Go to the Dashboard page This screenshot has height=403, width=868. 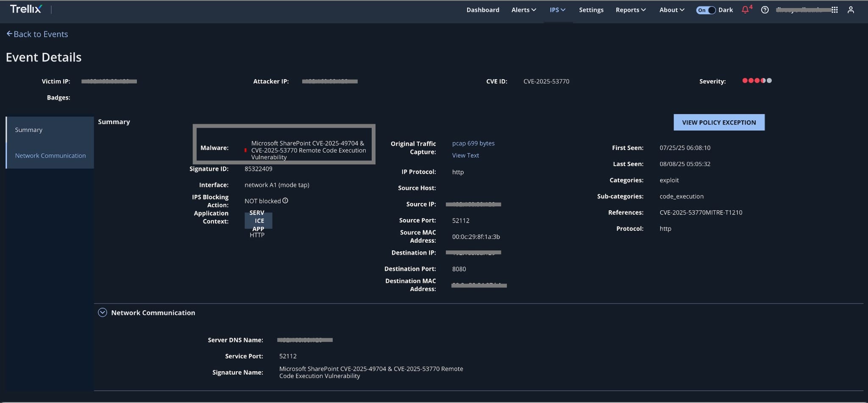(483, 10)
